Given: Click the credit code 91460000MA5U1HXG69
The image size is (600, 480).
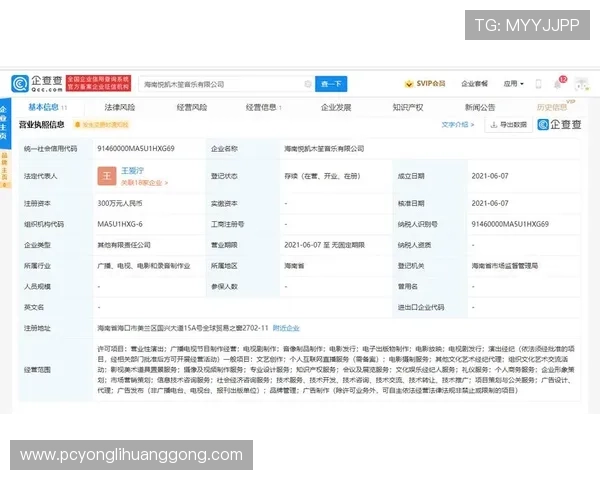Looking at the screenshot, I should pos(136,149).
